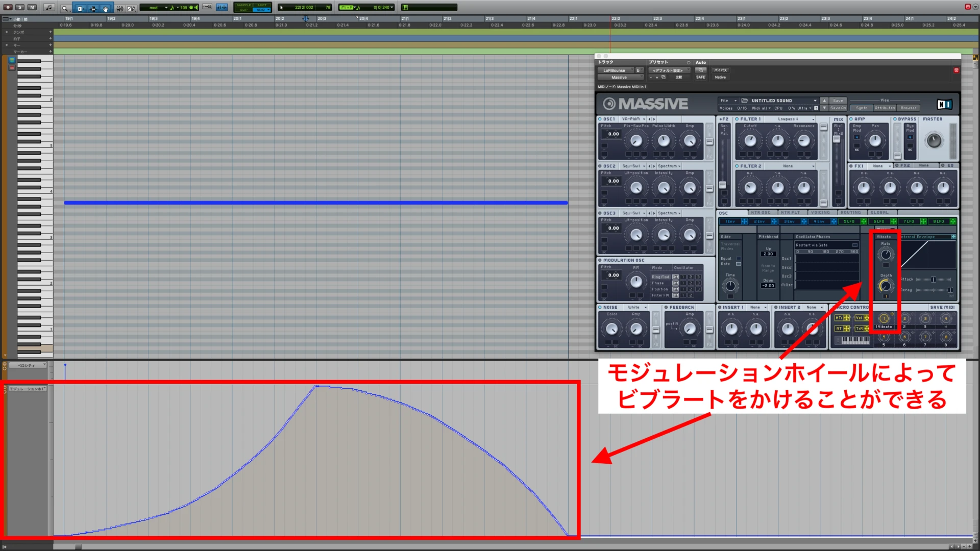Click the Pitchbend Up value field
Viewport: 980px width, 551px height.
point(768,254)
